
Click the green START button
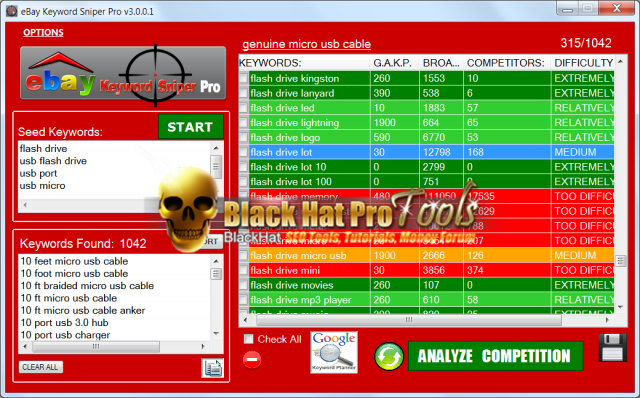tap(191, 127)
